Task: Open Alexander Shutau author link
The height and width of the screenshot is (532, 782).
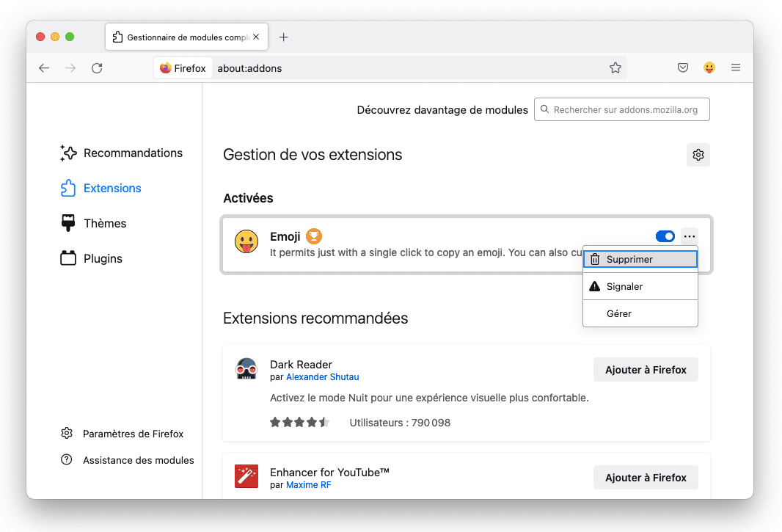Action: click(323, 376)
